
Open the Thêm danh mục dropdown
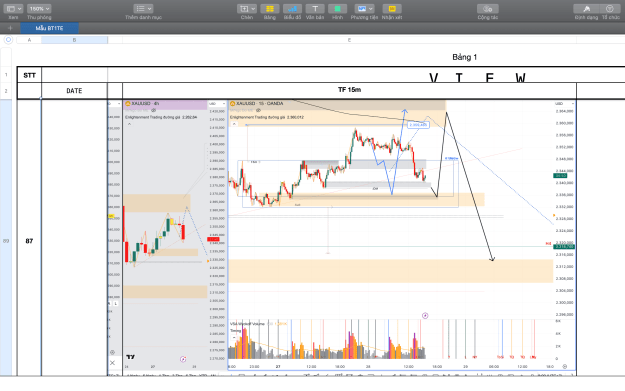[143, 9]
